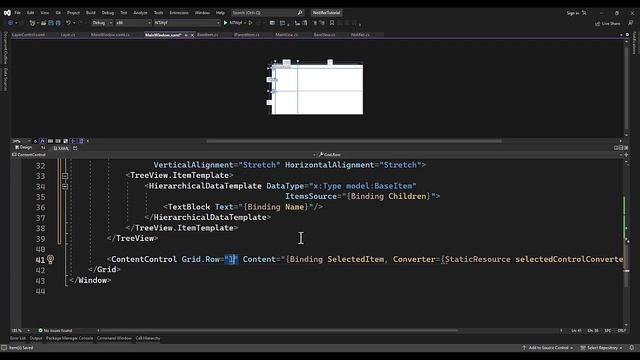Viewport: 640px width, 360px height.
Task: Click the New Item toolbar icon
Action: (x=33, y=23)
